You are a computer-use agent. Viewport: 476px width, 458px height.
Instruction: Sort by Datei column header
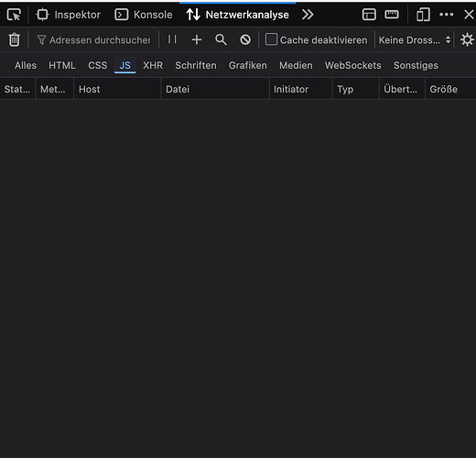coord(215,89)
